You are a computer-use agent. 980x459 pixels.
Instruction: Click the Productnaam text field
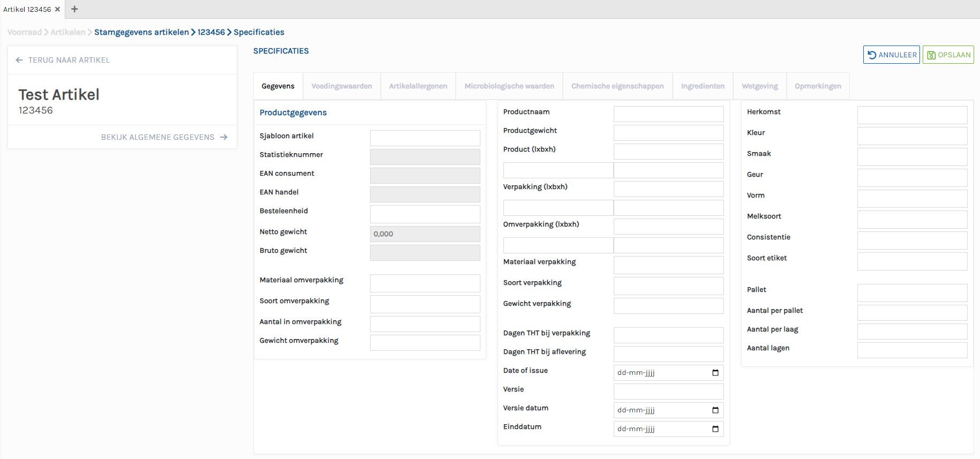click(668, 114)
